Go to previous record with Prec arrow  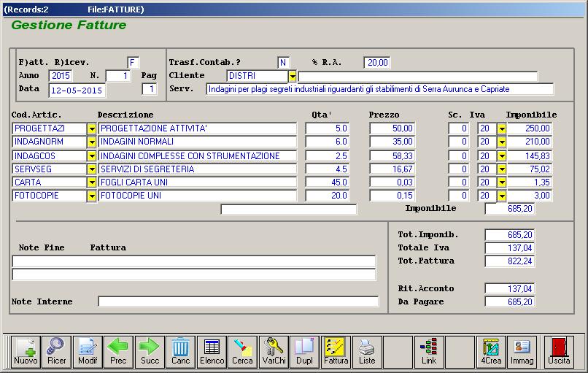click(x=118, y=352)
